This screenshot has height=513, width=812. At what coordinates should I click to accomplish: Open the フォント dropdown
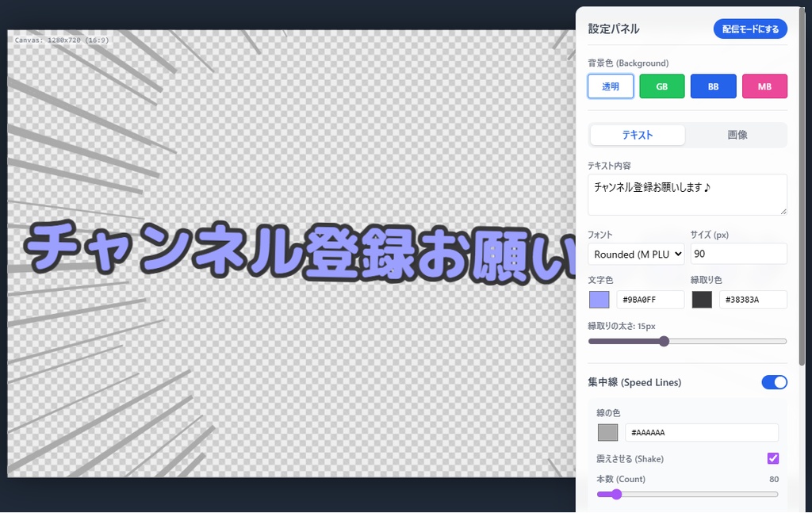point(636,254)
